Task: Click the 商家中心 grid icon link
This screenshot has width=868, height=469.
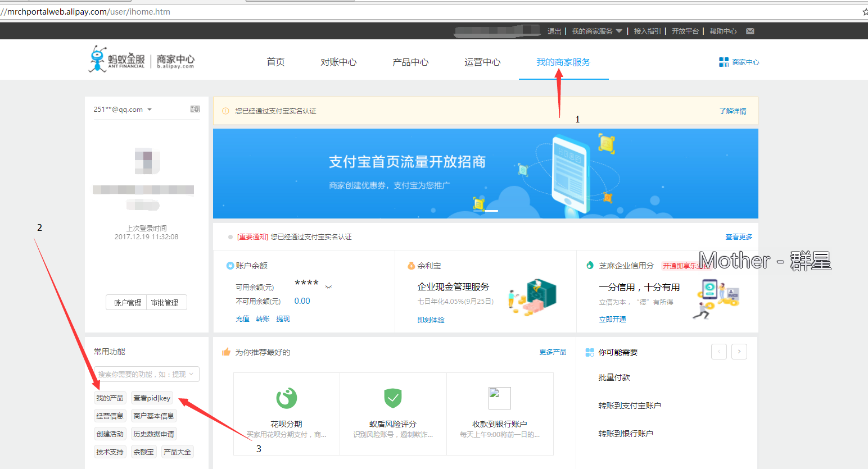Action: 739,62
